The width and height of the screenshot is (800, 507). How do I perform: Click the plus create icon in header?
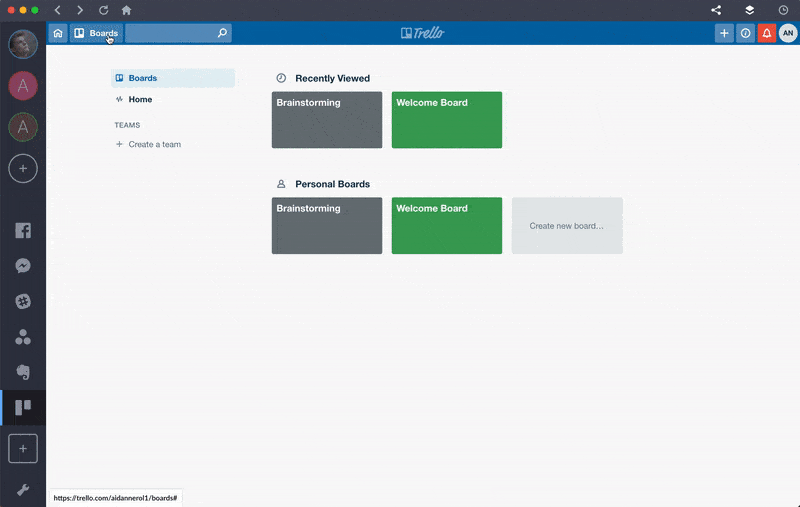(724, 33)
